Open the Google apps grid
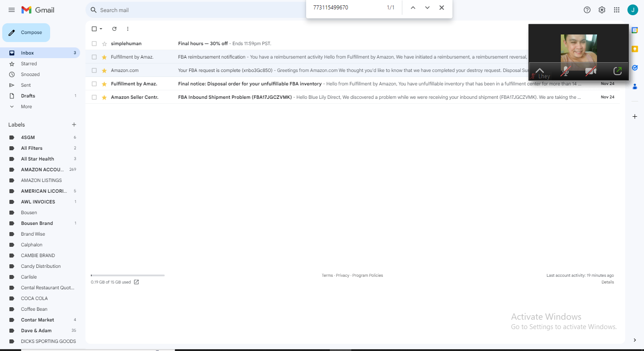Screen dimensions: 644x351 coord(617,10)
